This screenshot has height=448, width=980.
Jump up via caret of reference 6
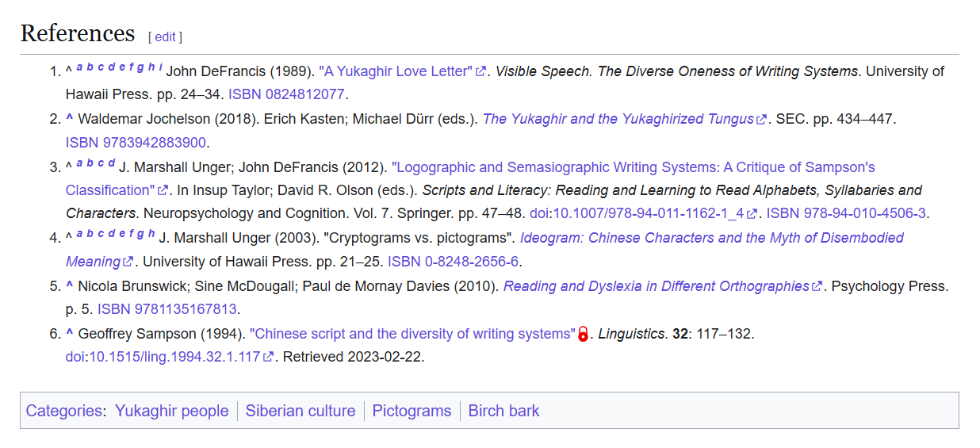(70, 334)
